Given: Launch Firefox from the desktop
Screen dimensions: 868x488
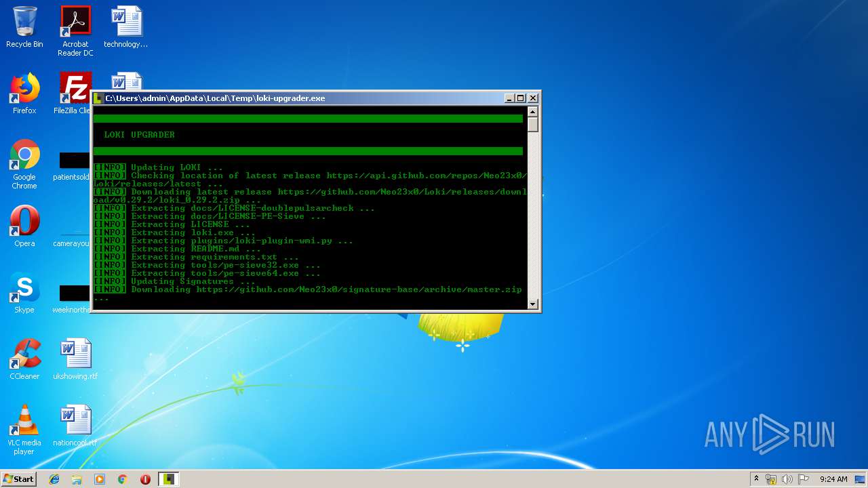Looking at the screenshot, I should coord(24,94).
